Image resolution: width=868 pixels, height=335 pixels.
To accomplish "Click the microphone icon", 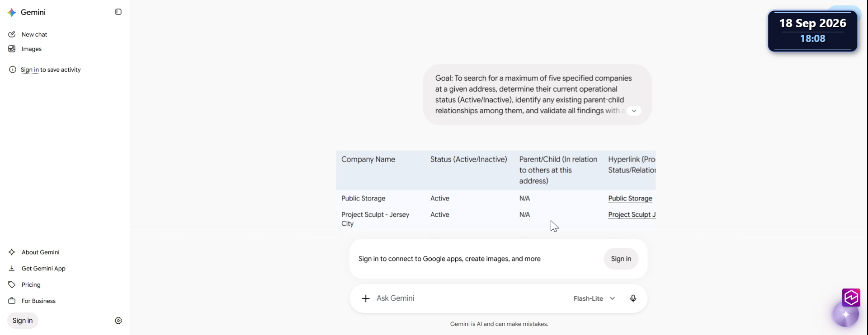I will tap(633, 298).
